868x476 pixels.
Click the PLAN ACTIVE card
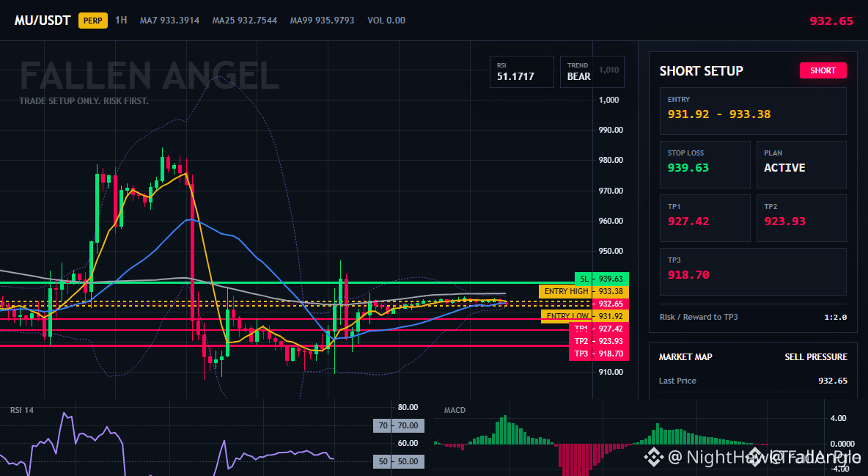point(801,164)
